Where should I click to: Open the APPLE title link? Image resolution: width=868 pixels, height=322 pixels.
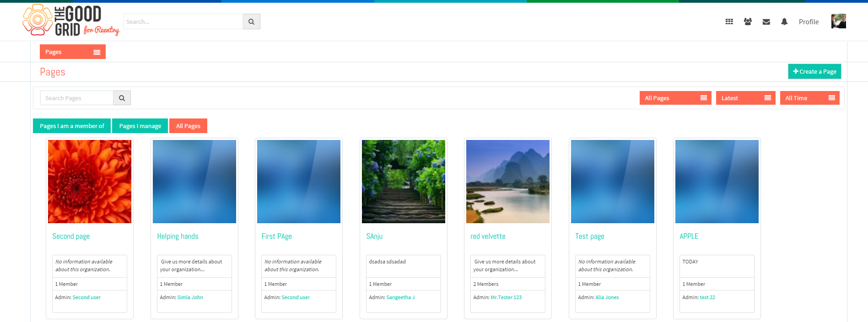(689, 236)
